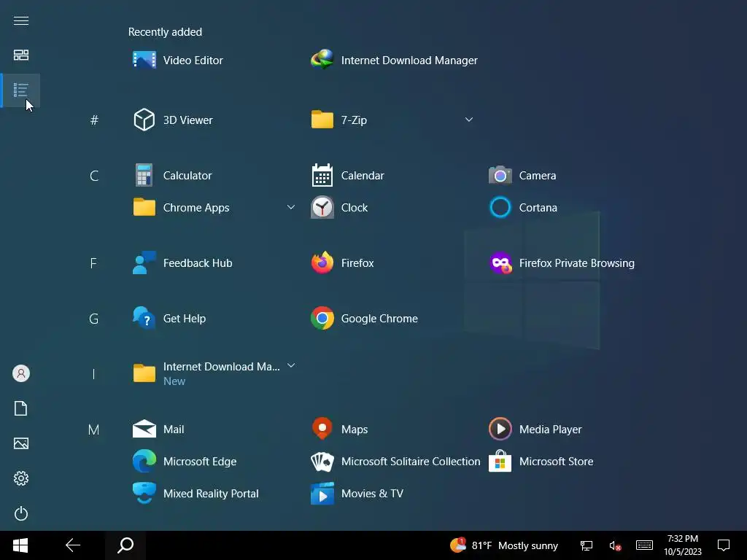Launch Media Player
This screenshot has width=747, height=560.
click(535, 429)
